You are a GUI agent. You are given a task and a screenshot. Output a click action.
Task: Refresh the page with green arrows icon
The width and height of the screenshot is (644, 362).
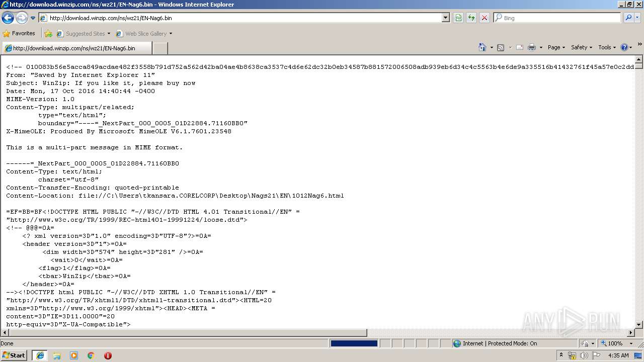coord(471,18)
